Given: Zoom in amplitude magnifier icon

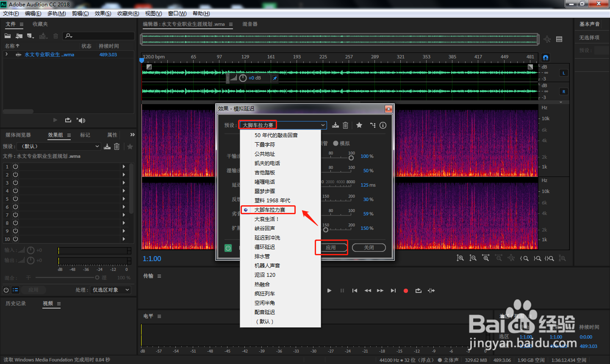Looking at the screenshot, I should click(460, 258).
